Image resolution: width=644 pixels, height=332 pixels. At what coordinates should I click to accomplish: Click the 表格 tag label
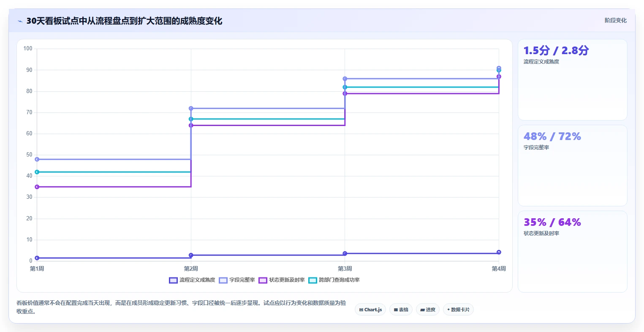(404, 310)
